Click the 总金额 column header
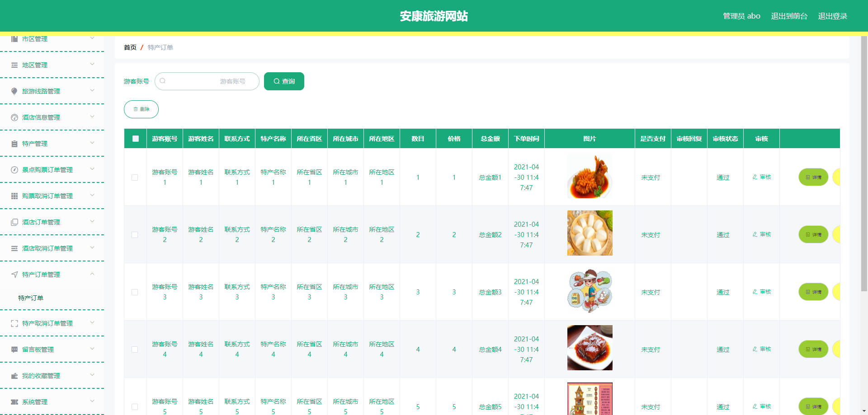868x415 pixels. (490, 139)
